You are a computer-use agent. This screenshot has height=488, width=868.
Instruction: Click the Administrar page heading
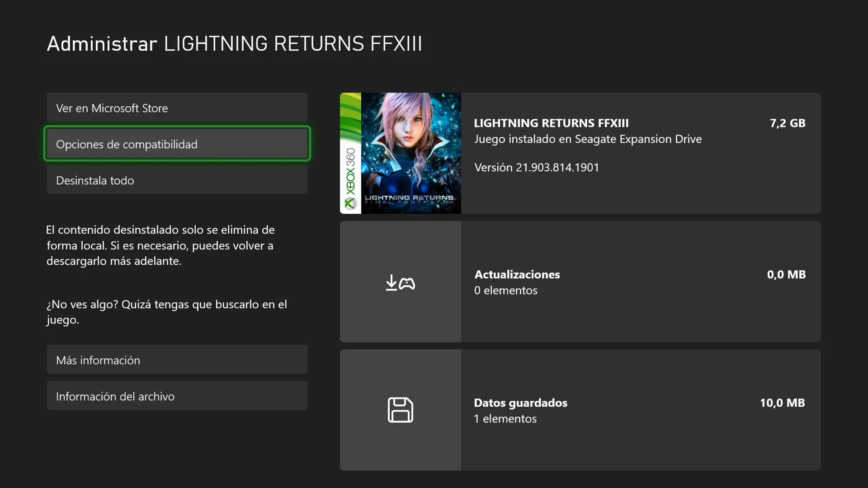point(102,43)
